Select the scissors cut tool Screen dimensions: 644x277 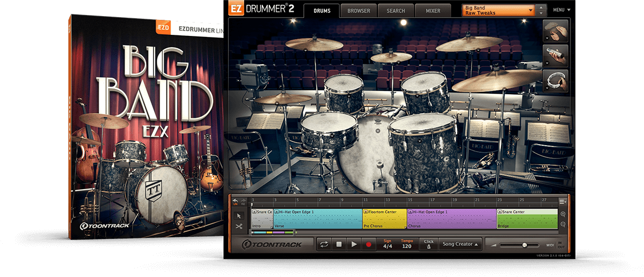coord(239,227)
